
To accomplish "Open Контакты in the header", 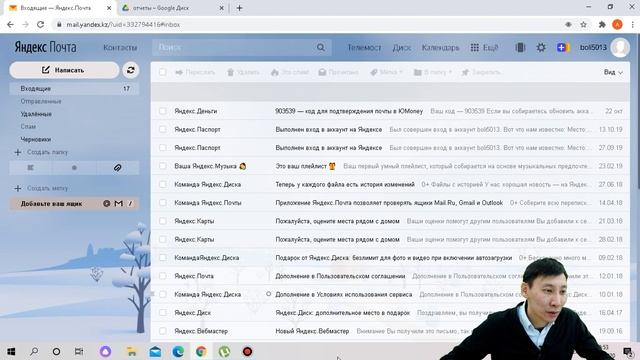I will [120, 48].
